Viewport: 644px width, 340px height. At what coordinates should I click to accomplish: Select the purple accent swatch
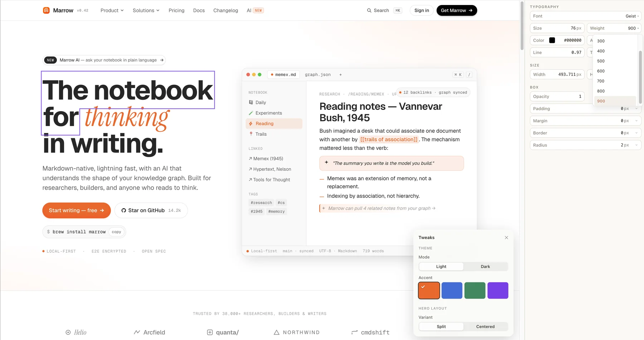tap(498, 291)
